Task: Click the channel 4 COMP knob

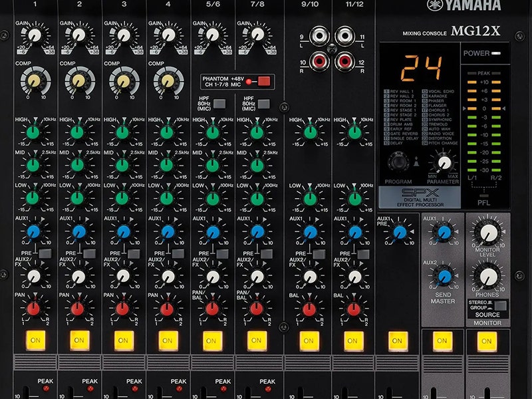Action: (x=168, y=80)
